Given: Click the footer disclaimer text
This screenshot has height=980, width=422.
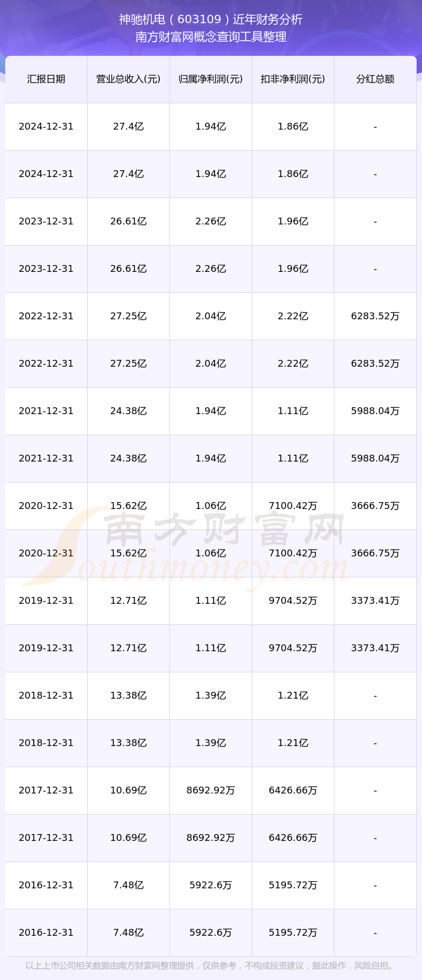Looking at the screenshot, I should click(x=210, y=966).
